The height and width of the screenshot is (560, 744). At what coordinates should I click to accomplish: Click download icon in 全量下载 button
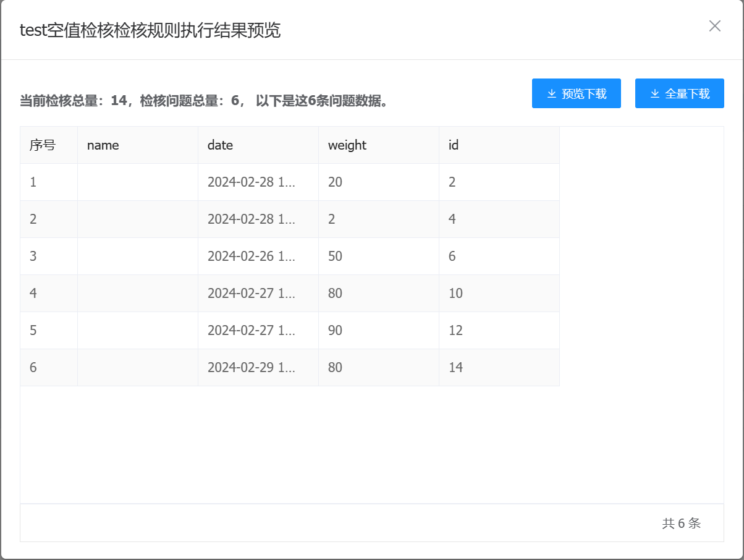(655, 94)
